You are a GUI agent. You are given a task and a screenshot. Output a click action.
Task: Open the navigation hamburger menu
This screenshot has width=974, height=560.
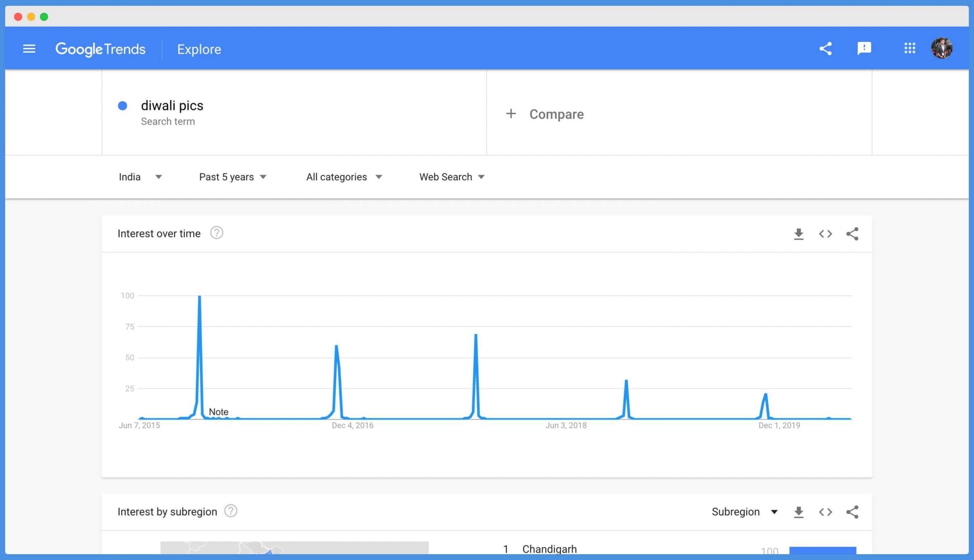(x=29, y=48)
